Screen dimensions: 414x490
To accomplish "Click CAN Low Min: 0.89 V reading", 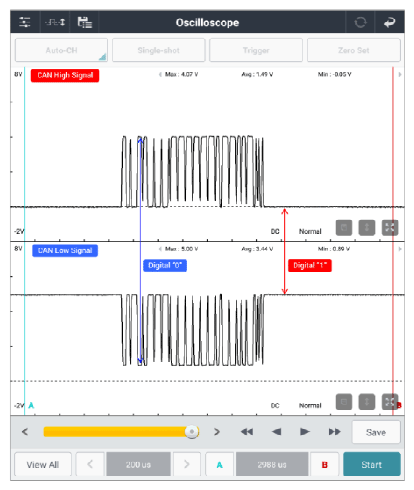I will coord(334,249).
